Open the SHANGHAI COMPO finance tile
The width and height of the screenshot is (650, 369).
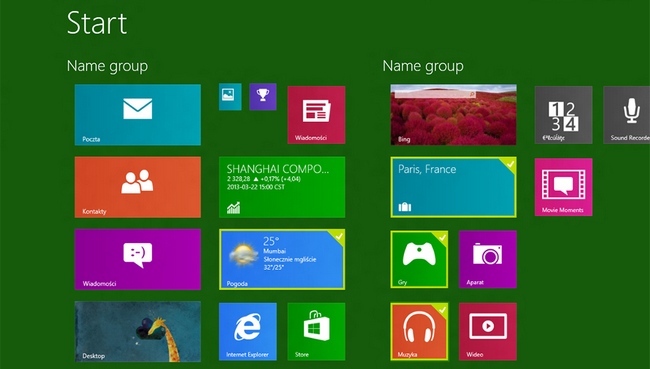(x=282, y=187)
